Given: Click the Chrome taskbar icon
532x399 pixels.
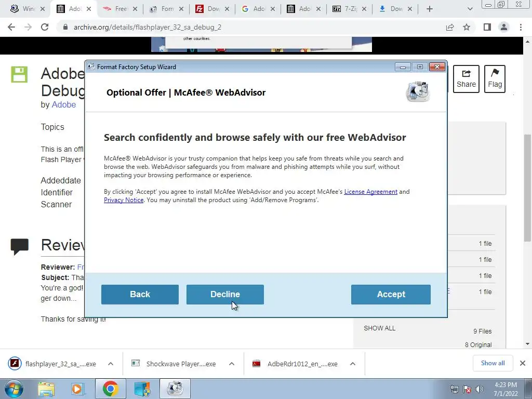Looking at the screenshot, I should click(110, 389).
